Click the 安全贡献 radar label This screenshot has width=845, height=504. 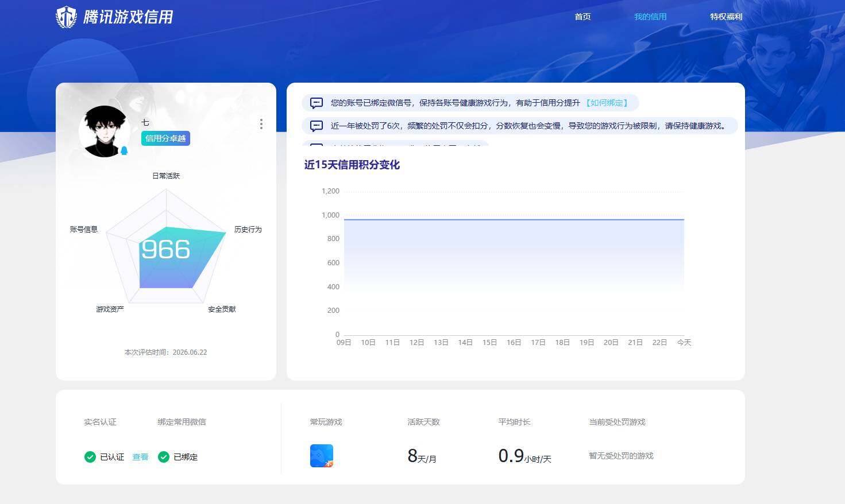[x=222, y=309]
